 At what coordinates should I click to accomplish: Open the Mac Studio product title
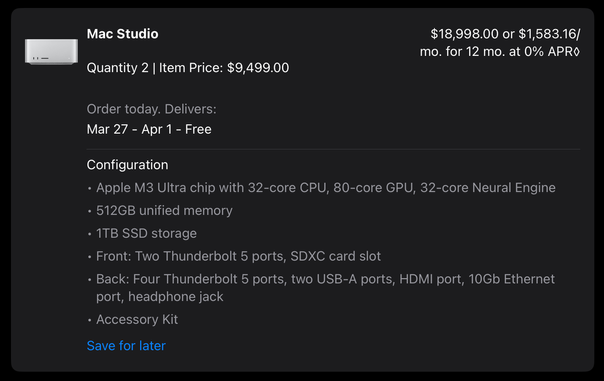pyautogui.click(x=122, y=34)
